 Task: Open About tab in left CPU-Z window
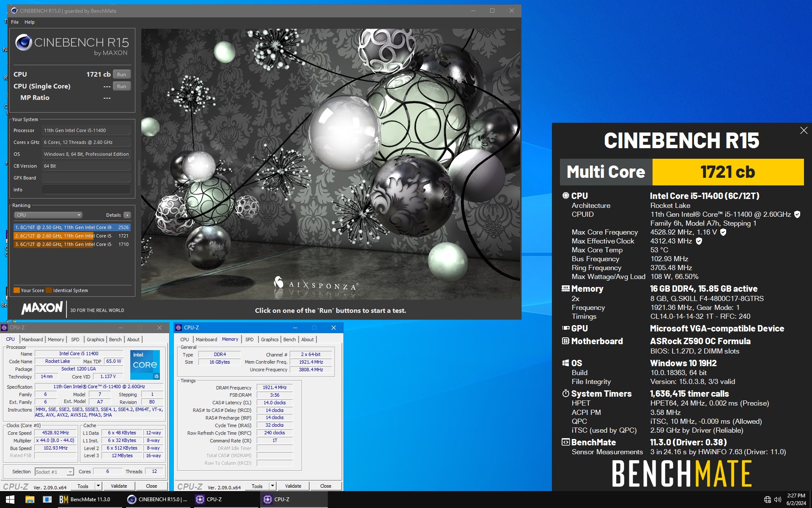pyautogui.click(x=133, y=340)
